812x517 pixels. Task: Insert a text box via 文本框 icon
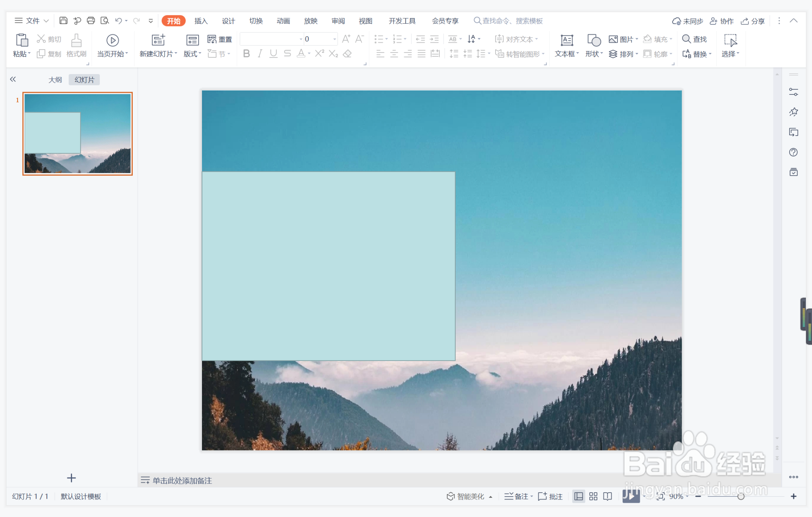566,41
